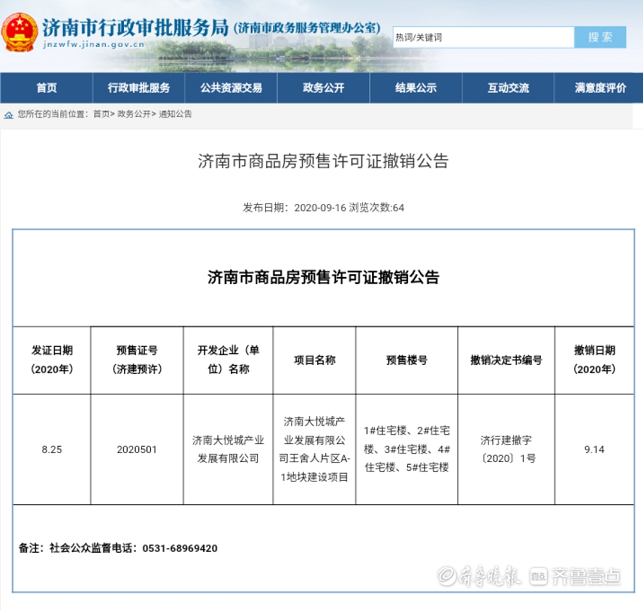Go to 公共资源交易 section
The height and width of the screenshot is (610, 643).
[x=230, y=88]
